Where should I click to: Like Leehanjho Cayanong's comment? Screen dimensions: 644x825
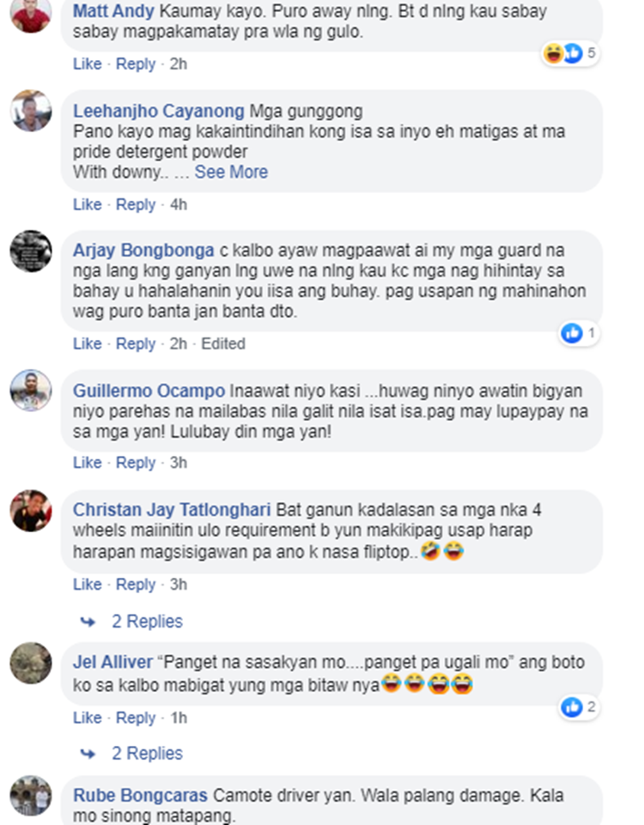pyautogui.click(x=88, y=204)
